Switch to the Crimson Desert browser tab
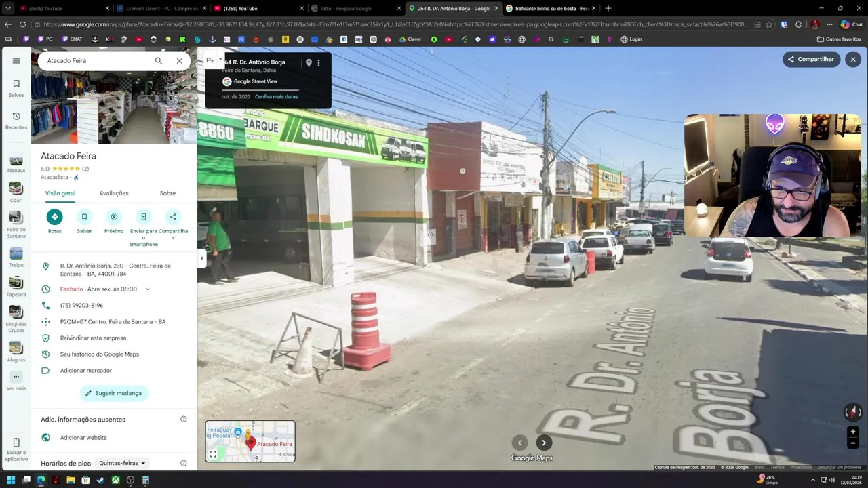 pyautogui.click(x=161, y=8)
